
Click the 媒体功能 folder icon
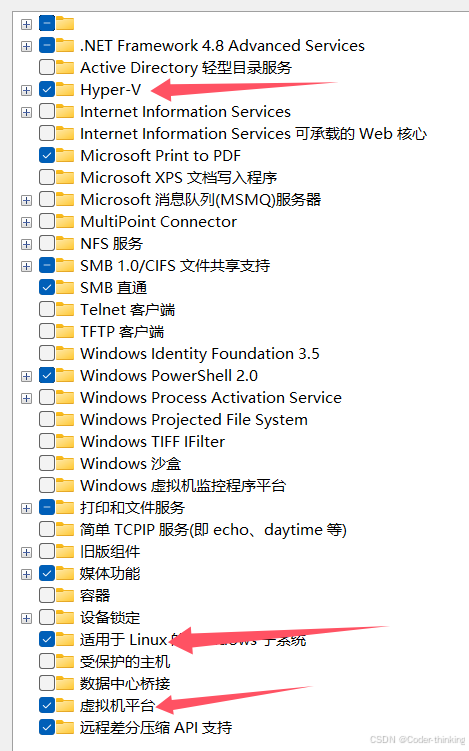(x=65, y=573)
